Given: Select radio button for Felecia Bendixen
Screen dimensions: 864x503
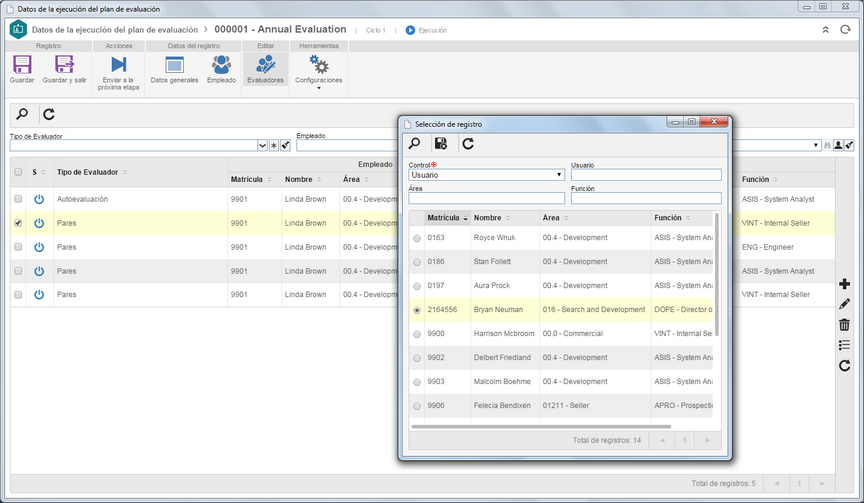Looking at the screenshot, I should pyautogui.click(x=417, y=406).
